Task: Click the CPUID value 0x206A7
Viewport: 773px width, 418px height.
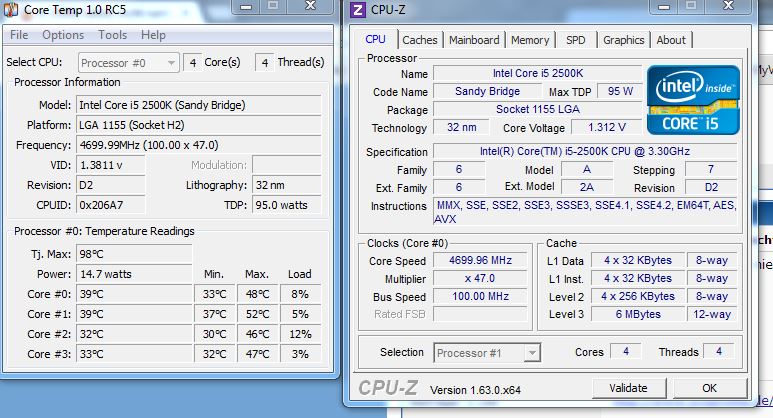Action: (x=111, y=205)
